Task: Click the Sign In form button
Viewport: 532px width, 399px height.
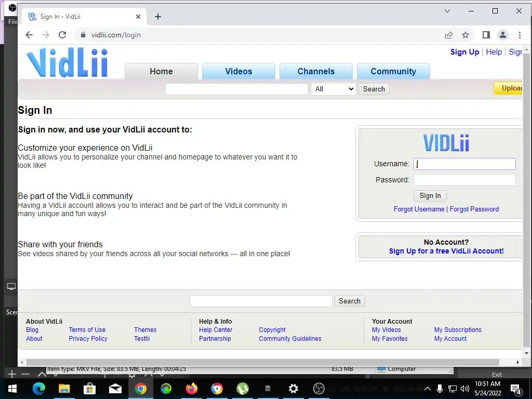Action: [x=430, y=195]
